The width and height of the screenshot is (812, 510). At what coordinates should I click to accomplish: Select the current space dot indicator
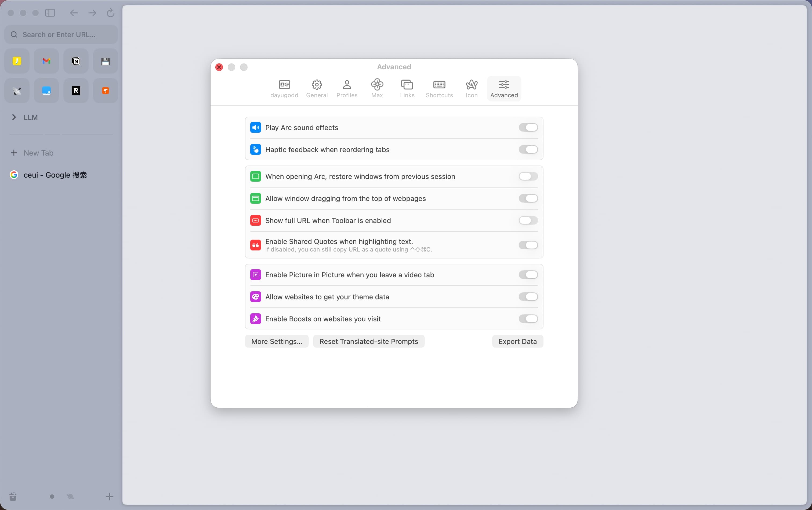click(52, 497)
